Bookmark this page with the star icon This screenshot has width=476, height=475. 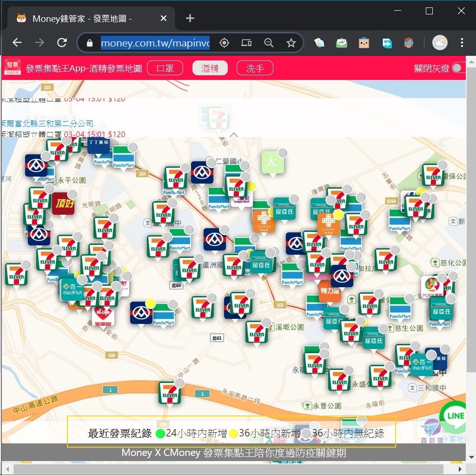291,43
